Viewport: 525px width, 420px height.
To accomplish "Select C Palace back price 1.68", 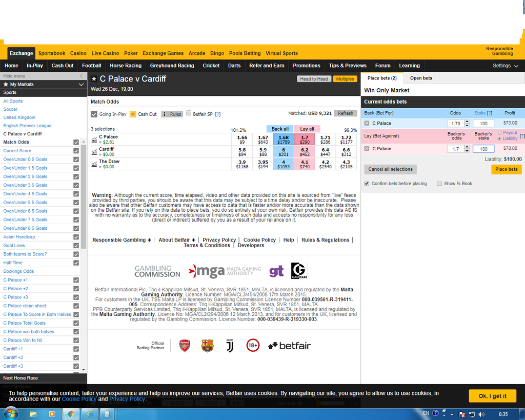I will [283, 139].
